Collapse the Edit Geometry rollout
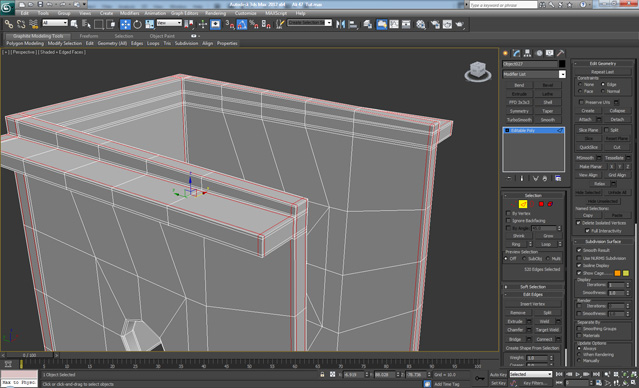 point(603,64)
